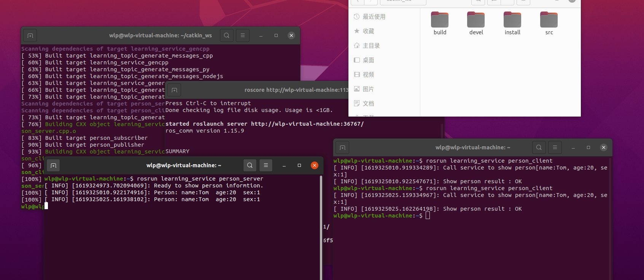Search within the person_server terminal window
The width and height of the screenshot is (644, 280).
250,165
